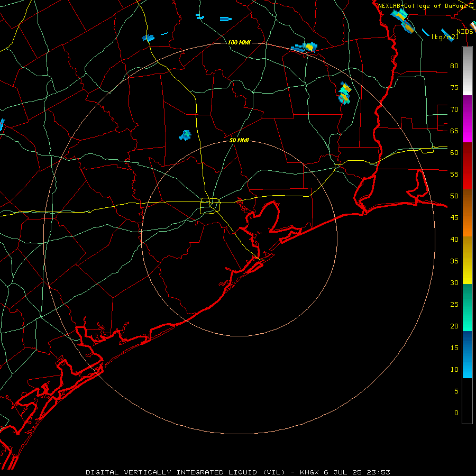
Task: Pick the gray-white top segment of color bar
Action: point(467,71)
